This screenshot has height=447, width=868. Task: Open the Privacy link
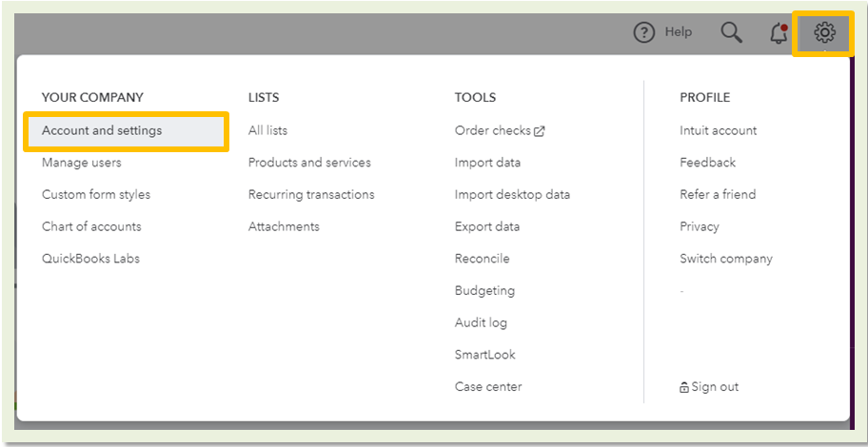700,226
